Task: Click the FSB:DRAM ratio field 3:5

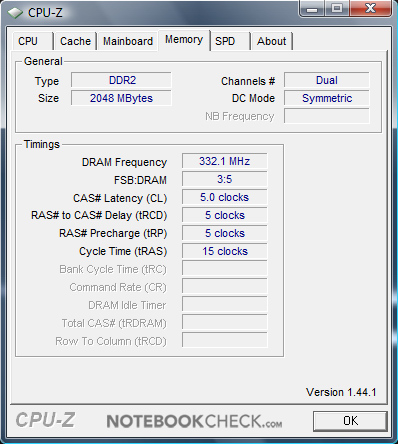Action: [225, 179]
